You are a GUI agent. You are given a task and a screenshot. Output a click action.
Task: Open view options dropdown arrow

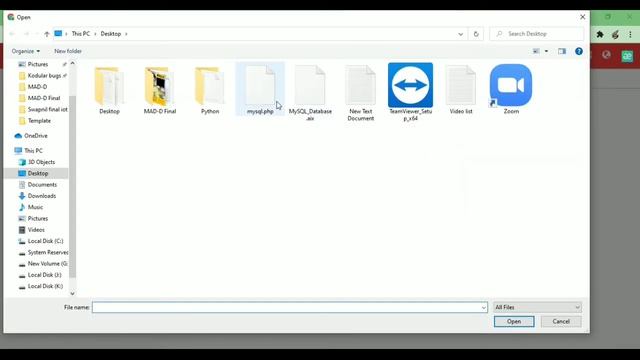coord(547,51)
